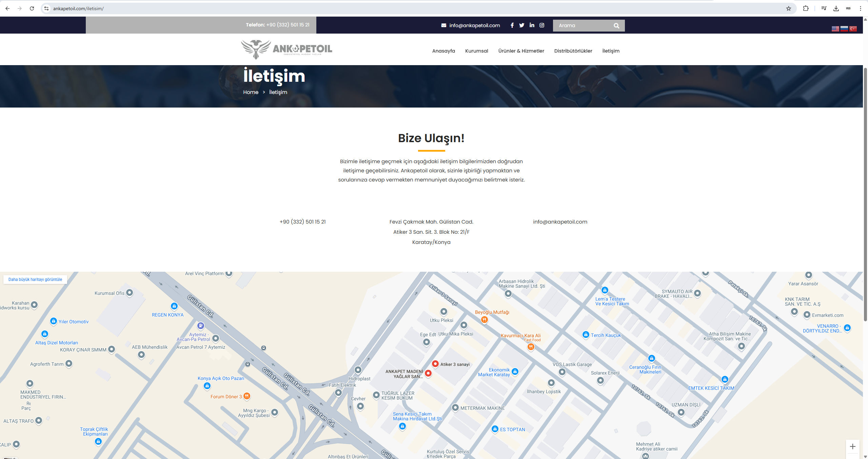Click the Konya Açık Oto Pazarı pin
This screenshot has height=459, width=868.
point(207,386)
